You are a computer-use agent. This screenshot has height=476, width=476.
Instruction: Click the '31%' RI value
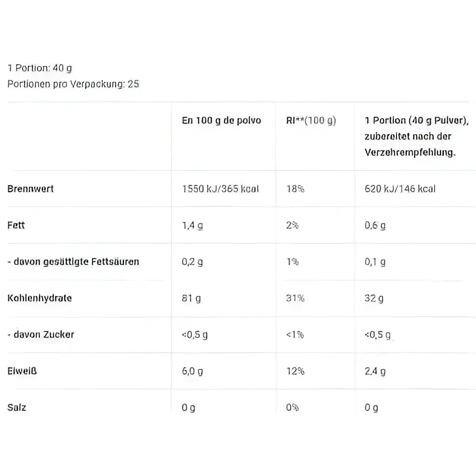[295, 298]
